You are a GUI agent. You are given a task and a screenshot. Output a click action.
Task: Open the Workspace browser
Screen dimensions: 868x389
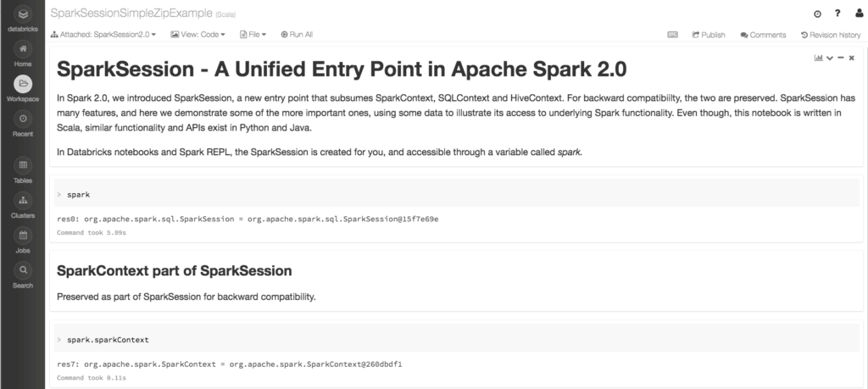pyautogui.click(x=23, y=84)
